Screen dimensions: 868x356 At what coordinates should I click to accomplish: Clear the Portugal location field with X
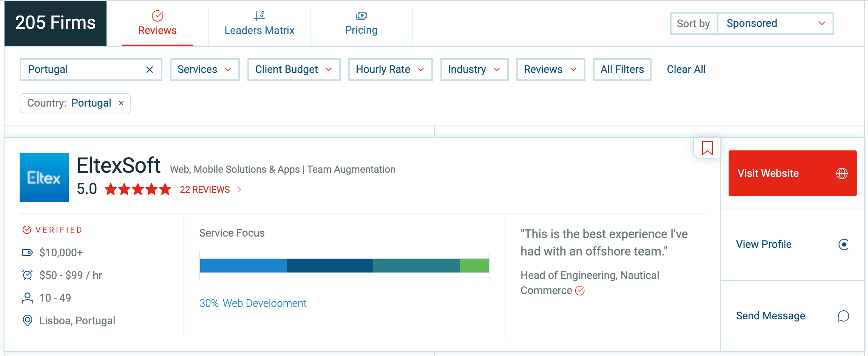150,70
